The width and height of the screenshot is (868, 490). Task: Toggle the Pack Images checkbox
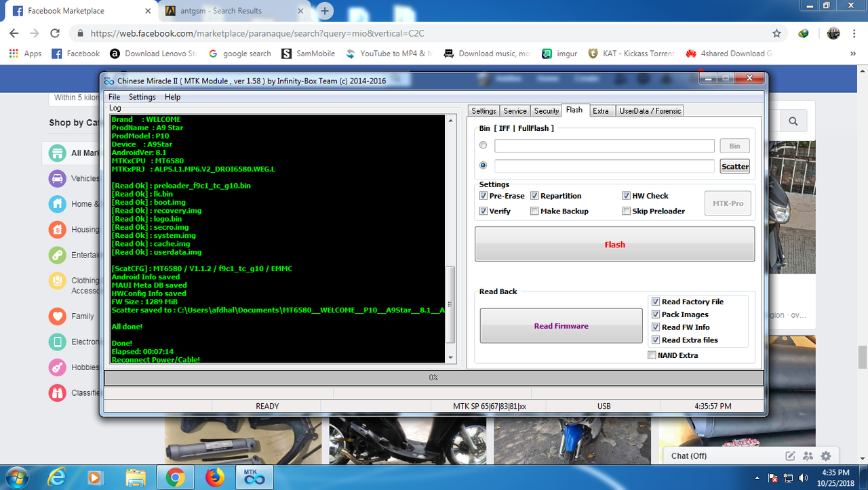point(656,314)
